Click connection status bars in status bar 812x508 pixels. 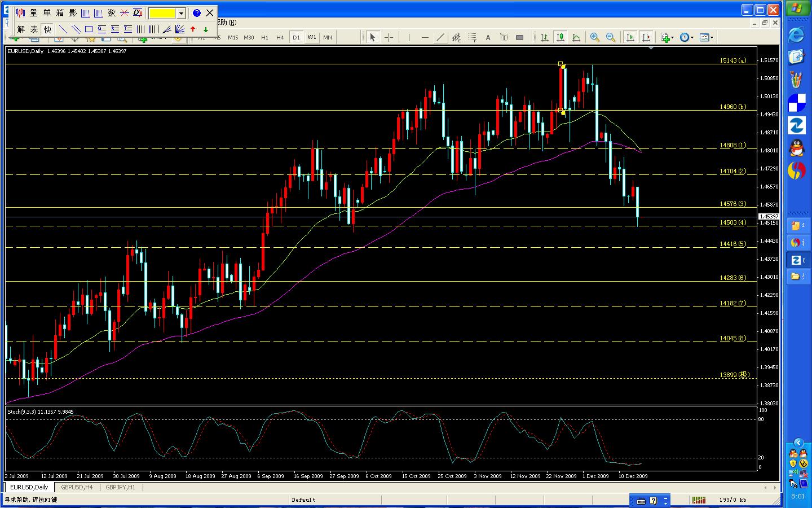coord(699,500)
